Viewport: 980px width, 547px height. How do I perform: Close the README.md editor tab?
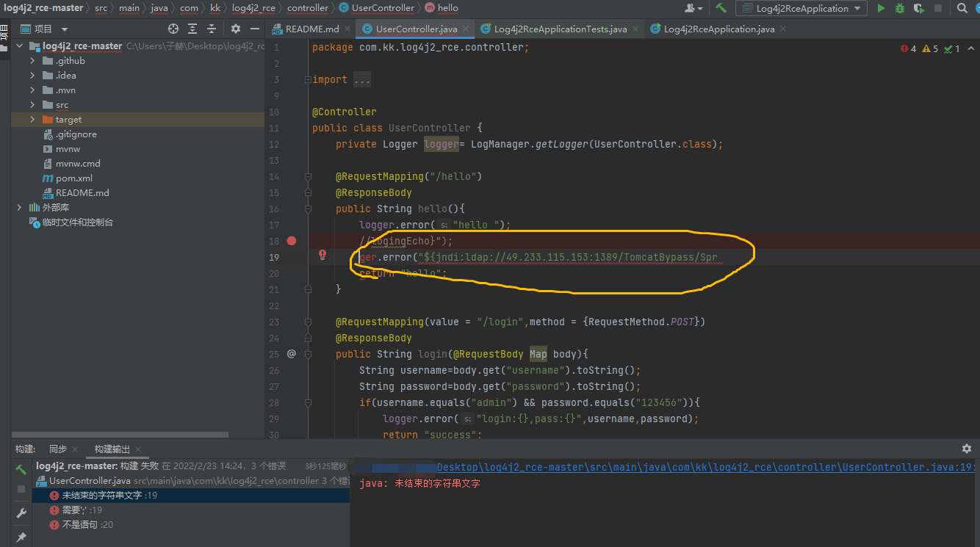click(348, 29)
